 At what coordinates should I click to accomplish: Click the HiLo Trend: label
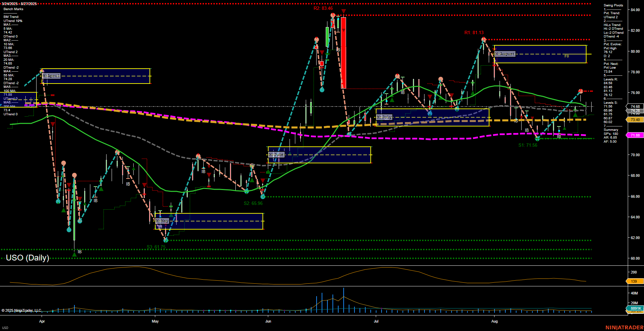(613, 25)
